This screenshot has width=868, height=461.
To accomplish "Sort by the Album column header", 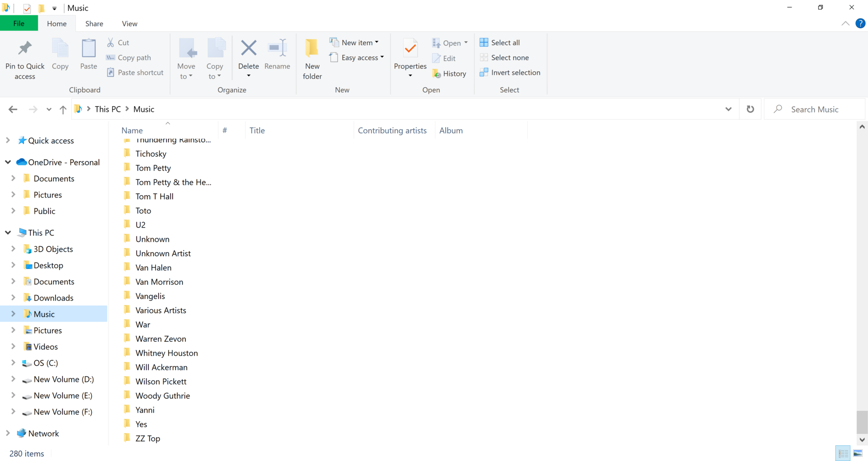I will [x=451, y=131].
